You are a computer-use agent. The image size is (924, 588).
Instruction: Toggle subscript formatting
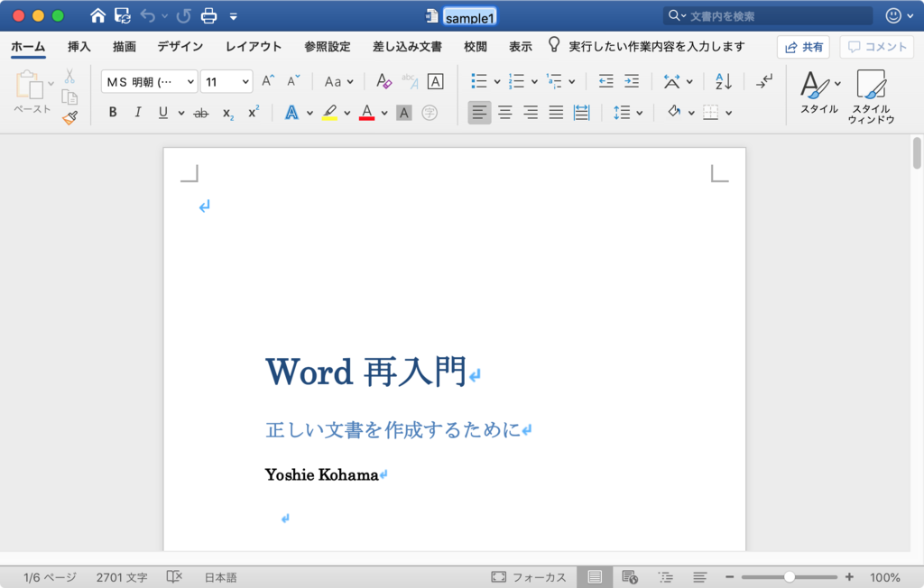tap(228, 113)
